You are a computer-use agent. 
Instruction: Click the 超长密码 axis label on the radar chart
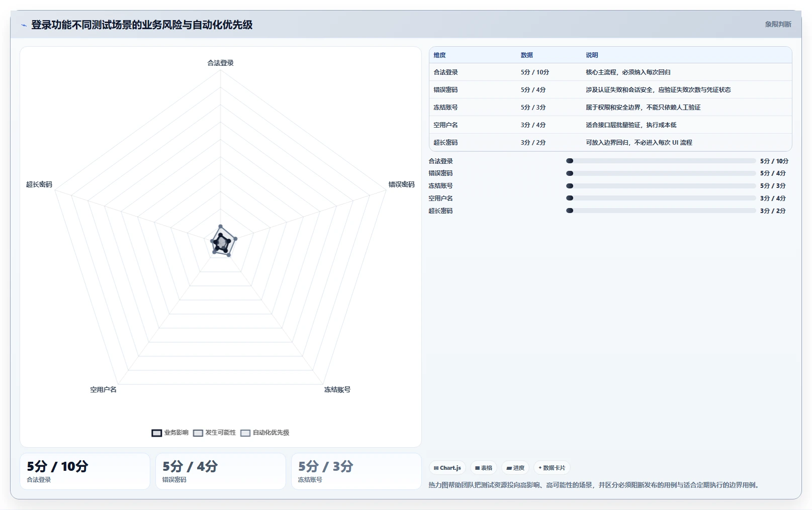point(39,184)
